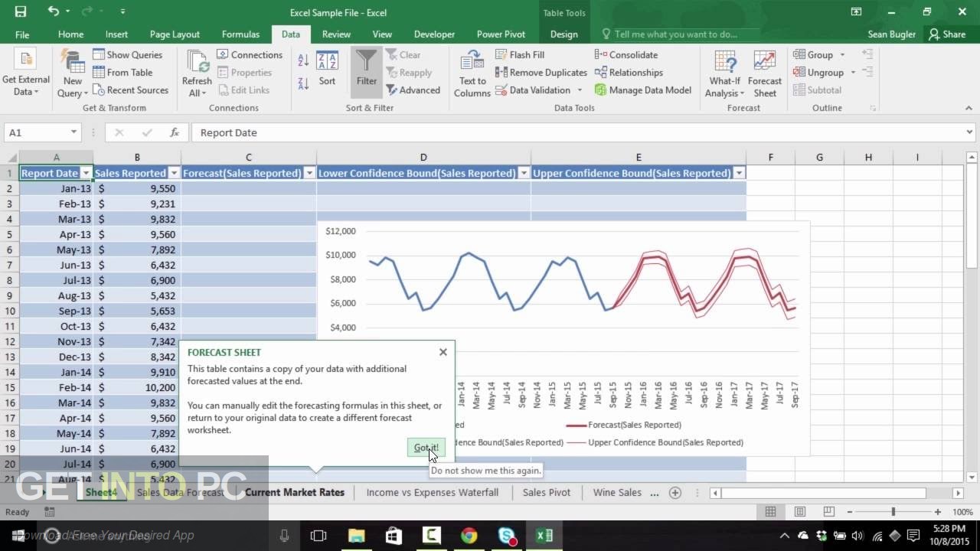Open the Get External Data menu
980x551 pixels.
[x=25, y=73]
